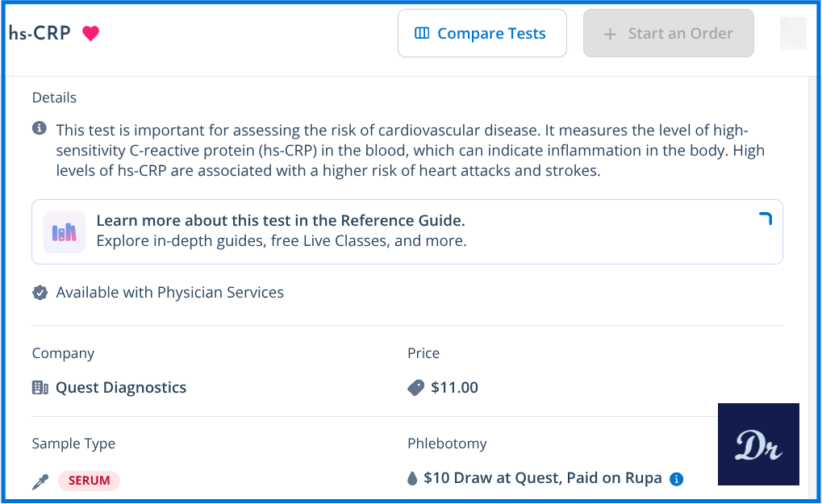Click the verified badge icon for Physician Services
The image size is (822, 504).
click(x=40, y=293)
